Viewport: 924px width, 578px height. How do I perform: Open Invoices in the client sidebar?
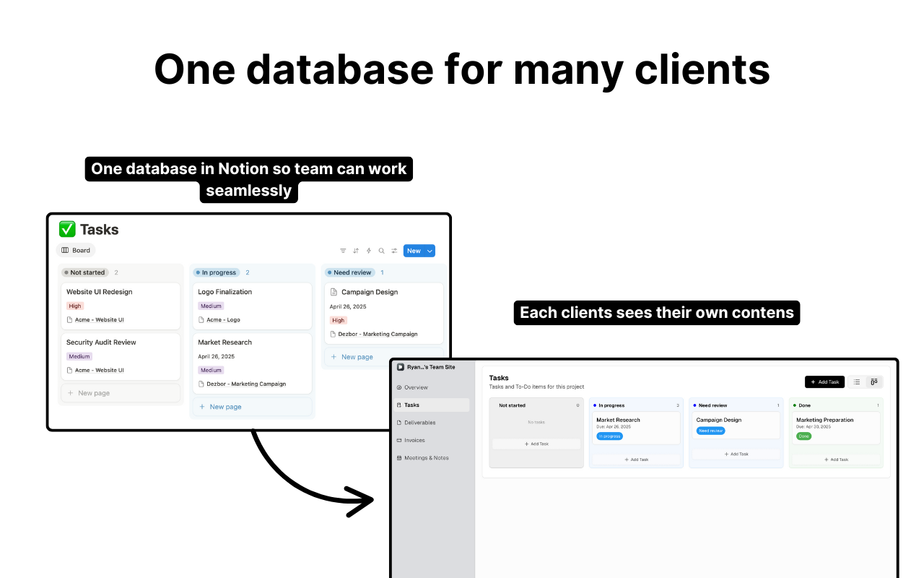click(x=414, y=440)
